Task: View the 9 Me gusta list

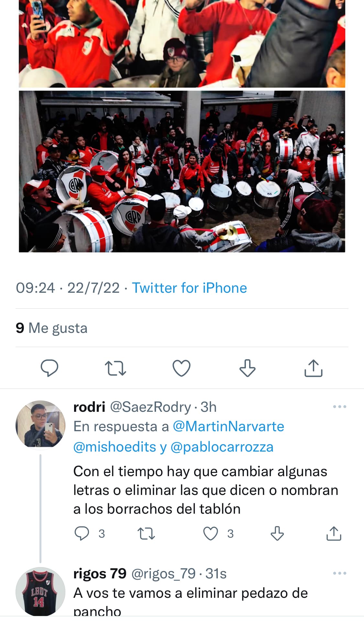Action: [51, 328]
